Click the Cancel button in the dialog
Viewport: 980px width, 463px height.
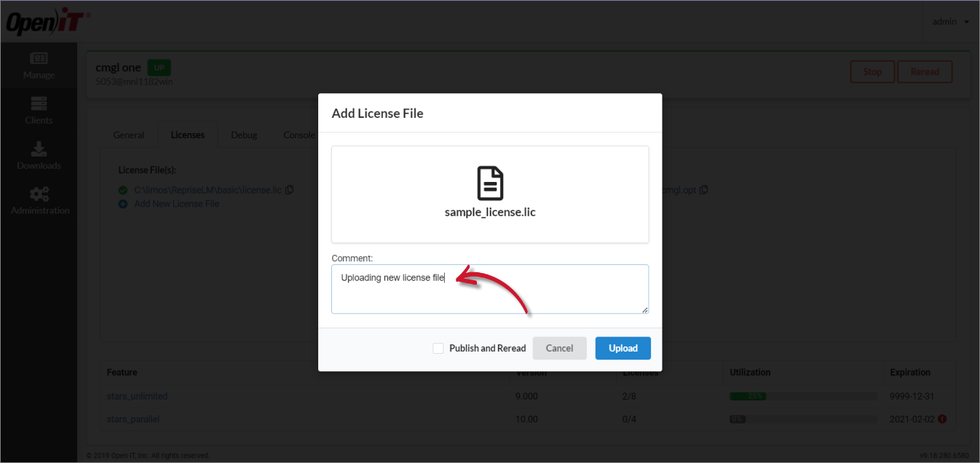[559, 348]
